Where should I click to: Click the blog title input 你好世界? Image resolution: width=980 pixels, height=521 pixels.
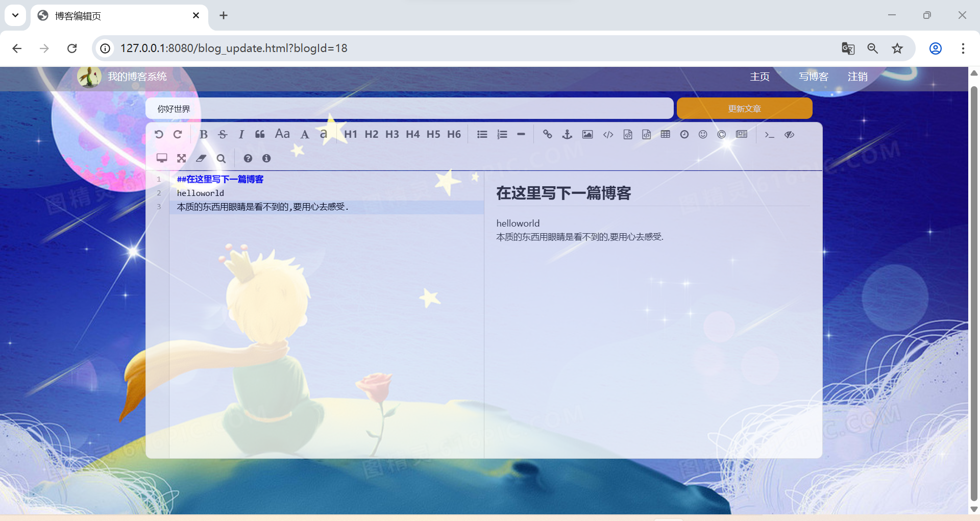409,108
